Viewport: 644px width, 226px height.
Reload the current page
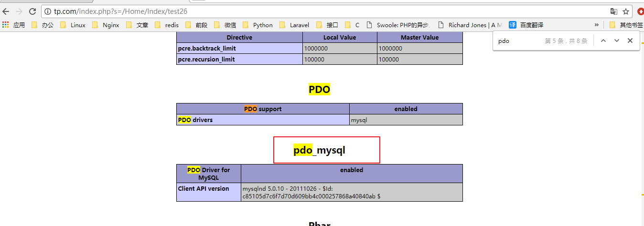(32, 11)
